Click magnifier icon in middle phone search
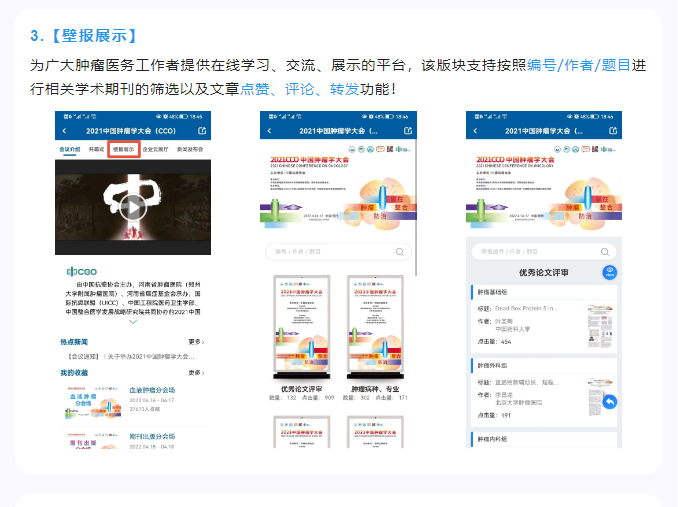 coord(400,252)
